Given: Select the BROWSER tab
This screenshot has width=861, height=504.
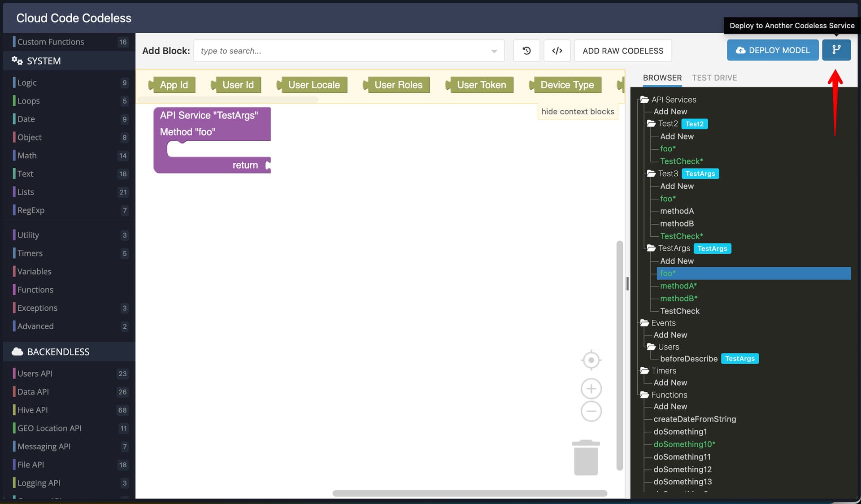Looking at the screenshot, I should [662, 78].
